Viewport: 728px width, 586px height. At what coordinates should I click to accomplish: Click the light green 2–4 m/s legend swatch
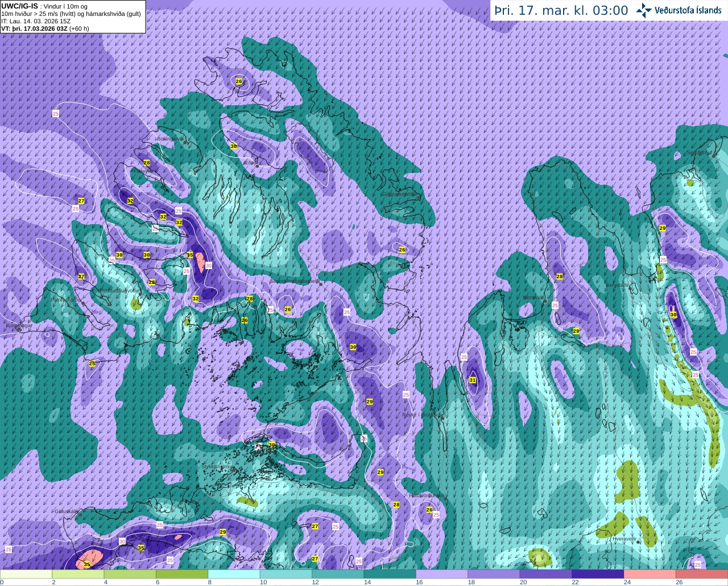(78, 574)
